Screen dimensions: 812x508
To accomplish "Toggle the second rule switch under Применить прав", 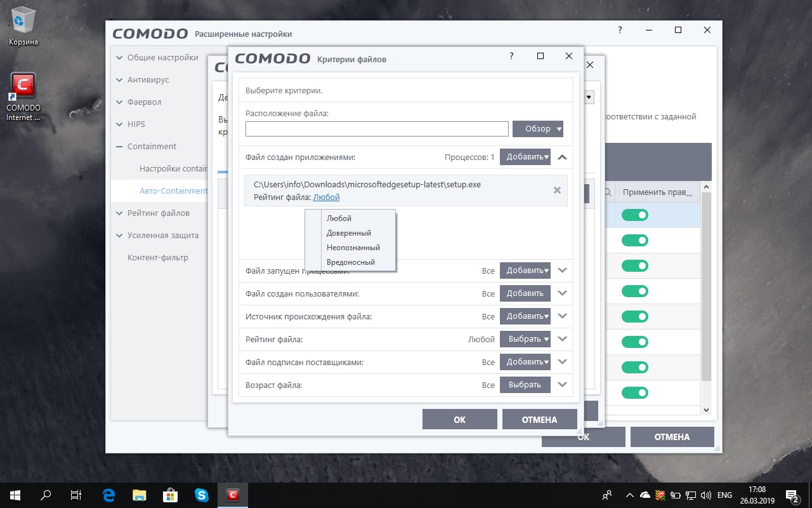I will click(x=635, y=241).
